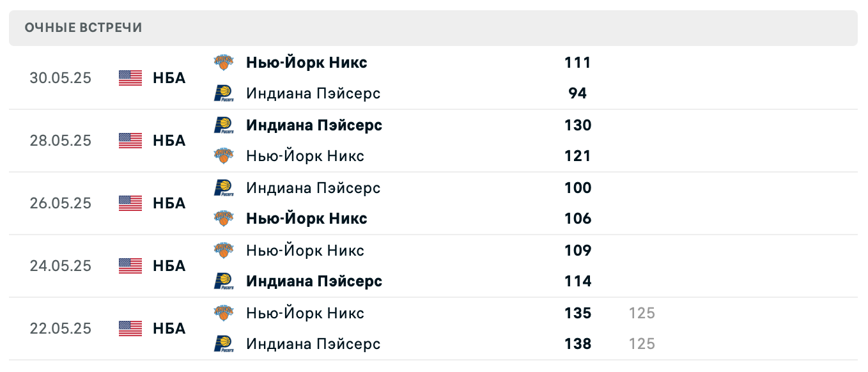The image size is (868, 372).
Task: Click the USA flag in the 22.05.25 row
Action: (x=130, y=329)
